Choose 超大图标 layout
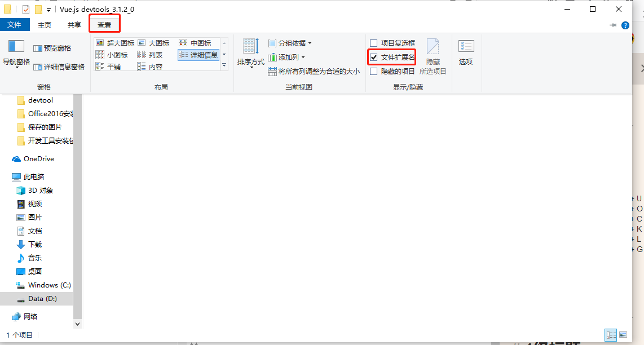The image size is (644, 345). [115, 43]
